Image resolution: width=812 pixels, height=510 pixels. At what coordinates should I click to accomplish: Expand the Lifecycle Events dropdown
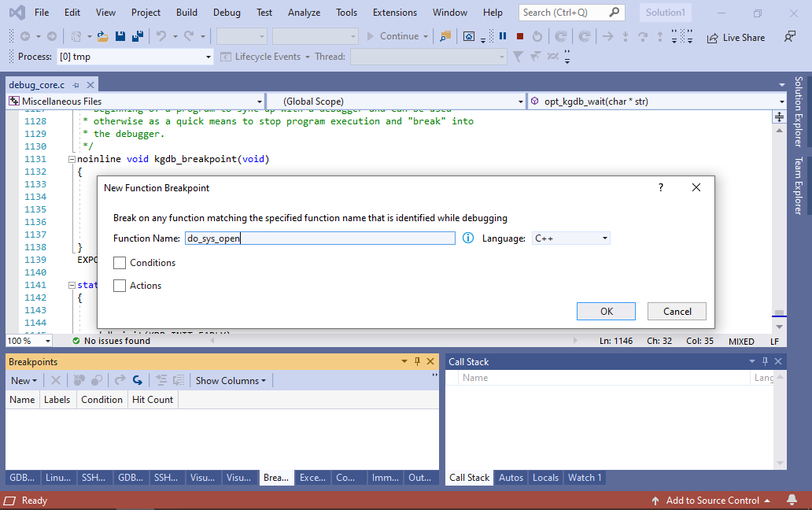coord(308,57)
